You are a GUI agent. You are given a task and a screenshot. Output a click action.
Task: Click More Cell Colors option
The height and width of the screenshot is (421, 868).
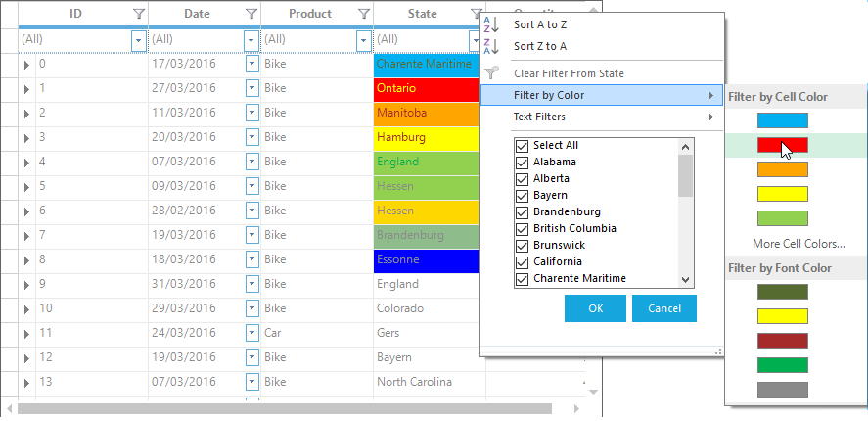pos(799,244)
